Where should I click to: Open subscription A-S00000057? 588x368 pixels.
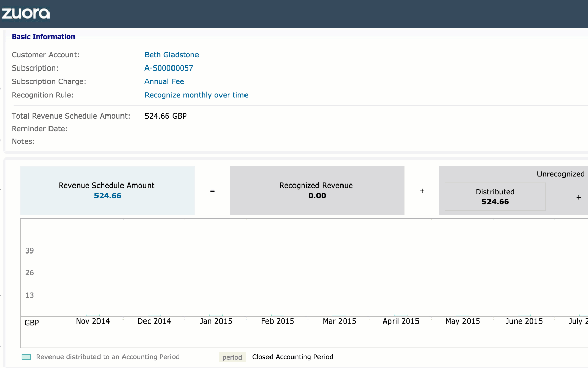tap(168, 68)
